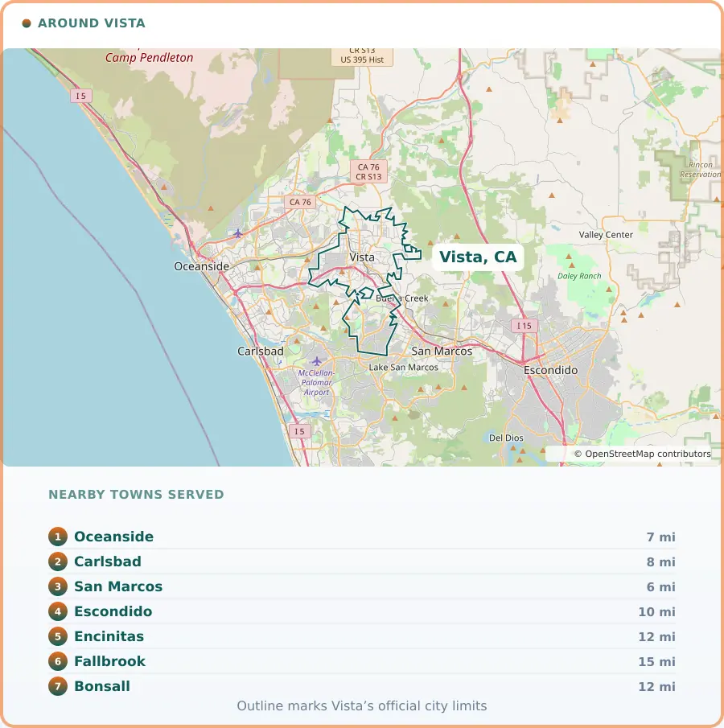
Task: Click the Escondido label on the map
Action: point(550,370)
